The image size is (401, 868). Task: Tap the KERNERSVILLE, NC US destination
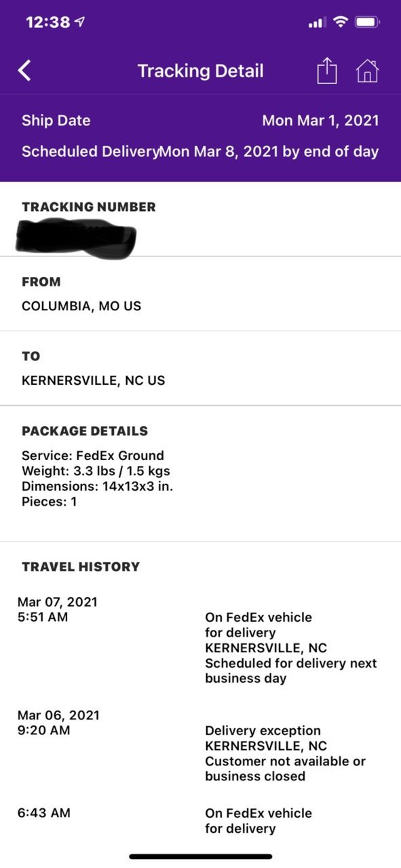pos(93,381)
